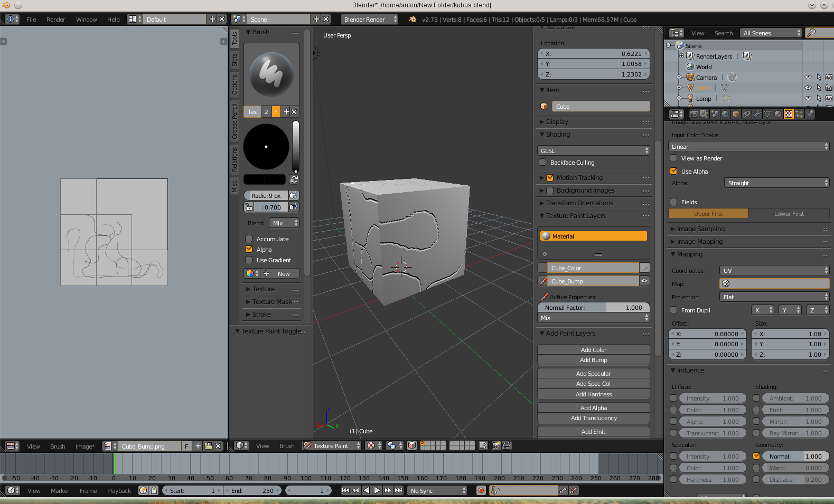Switch to the Grease Pencil tab
This screenshot has height=504, width=834.
tap(235, 121)
